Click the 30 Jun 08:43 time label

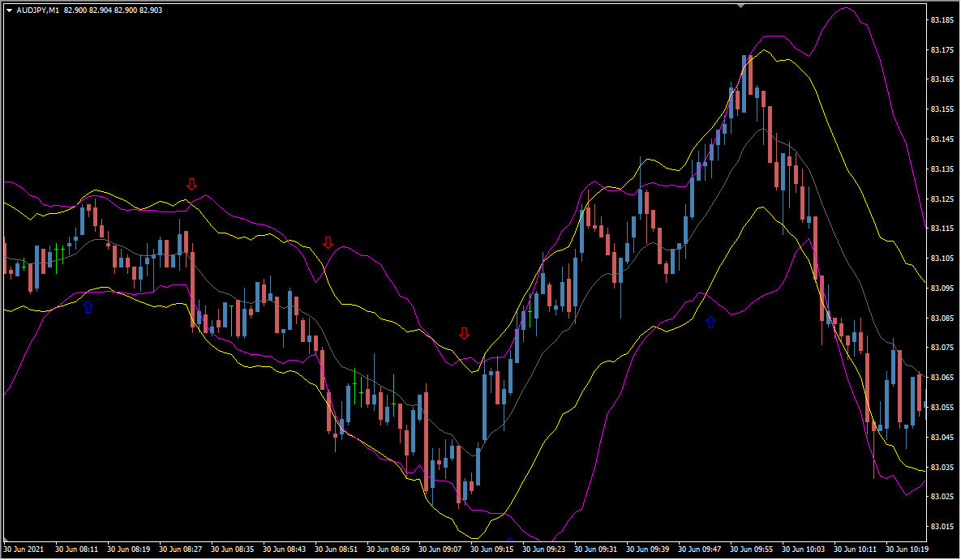point(285,549)
